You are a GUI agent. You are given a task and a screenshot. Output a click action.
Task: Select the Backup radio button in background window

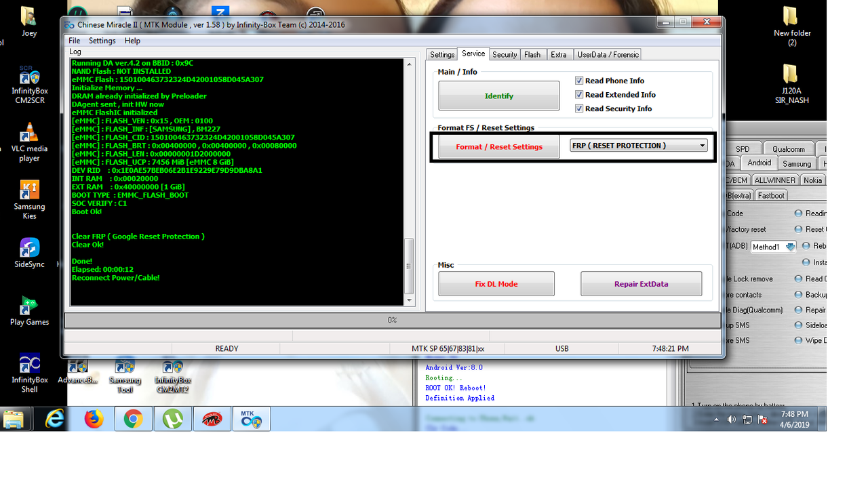(798, 295)
